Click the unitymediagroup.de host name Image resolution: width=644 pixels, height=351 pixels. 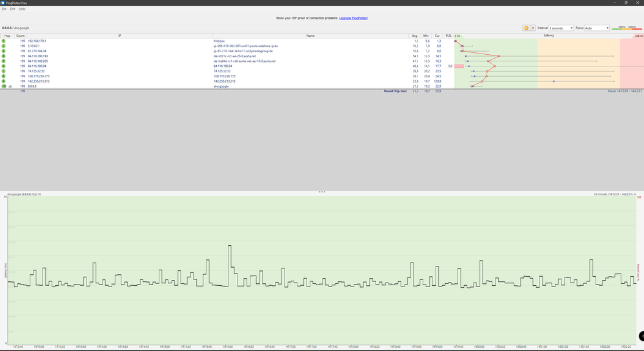pos(243,51)
